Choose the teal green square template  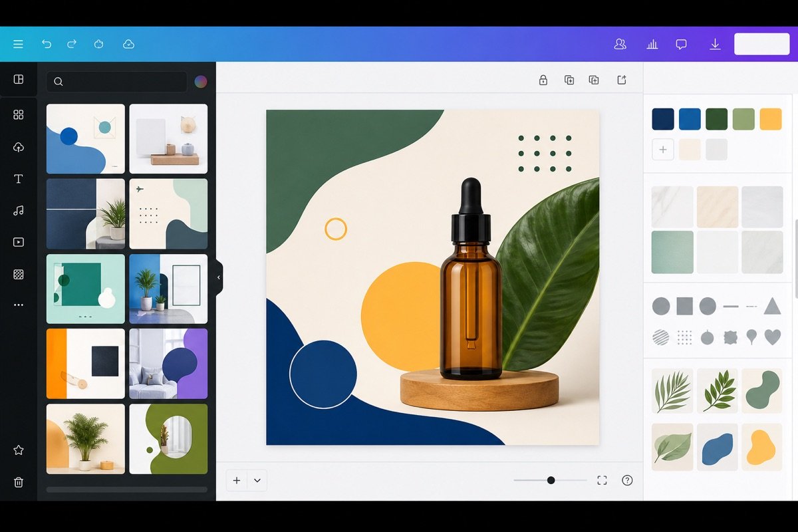(86, 289)
